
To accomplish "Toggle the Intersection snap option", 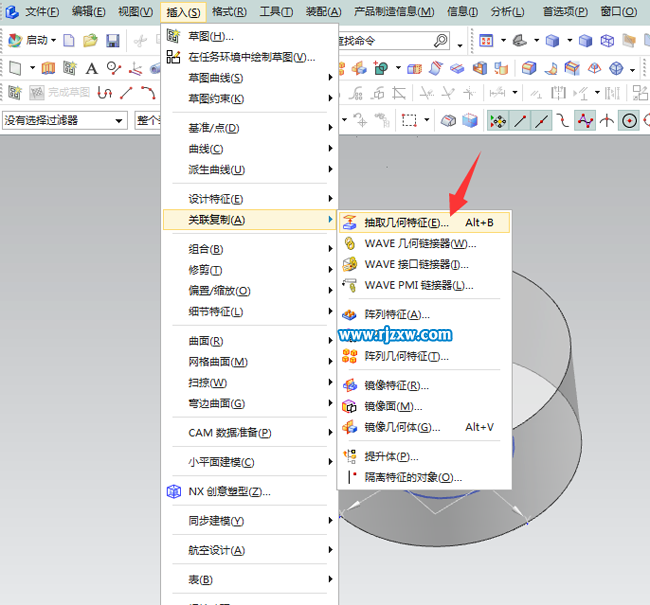I will pos(607,121).
